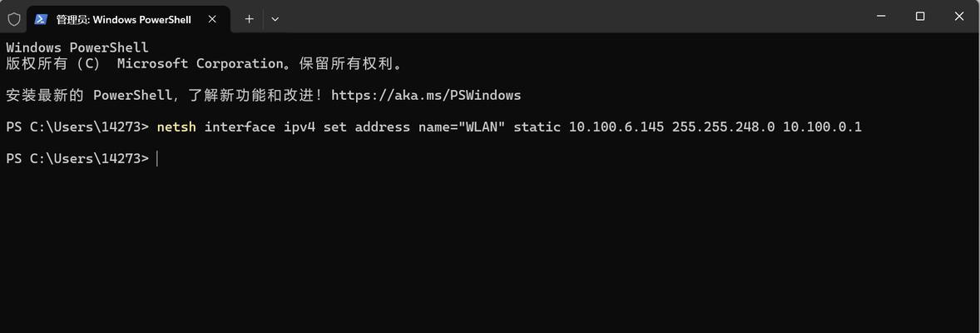
Task: Open a new tab with plus button
Action: point(249,19)
